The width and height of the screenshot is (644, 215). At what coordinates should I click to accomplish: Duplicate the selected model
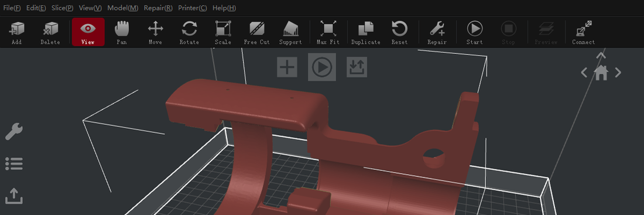365,32
